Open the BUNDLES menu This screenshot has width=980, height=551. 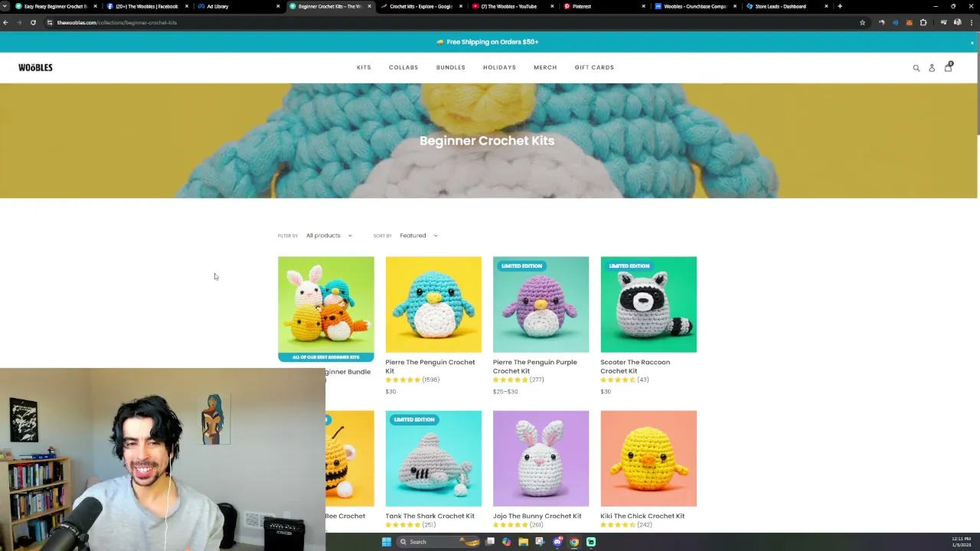click(451, 67)
